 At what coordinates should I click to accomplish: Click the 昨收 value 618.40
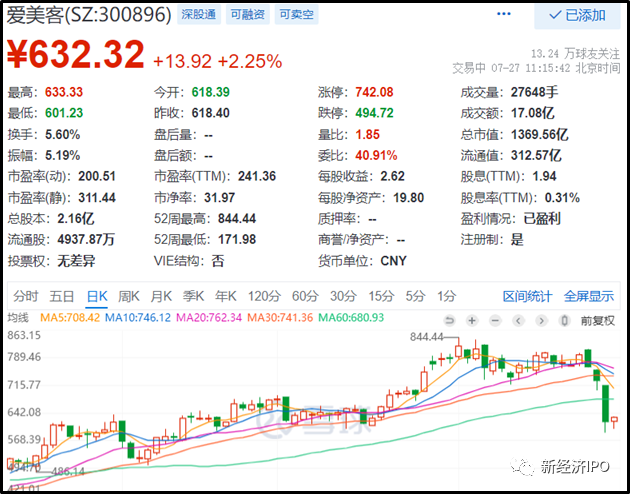[210, 113]
